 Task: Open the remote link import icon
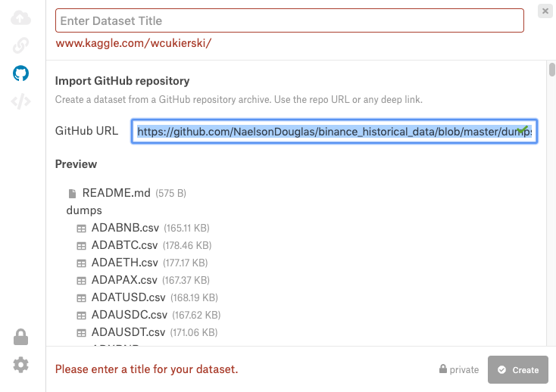pos(20,45)
